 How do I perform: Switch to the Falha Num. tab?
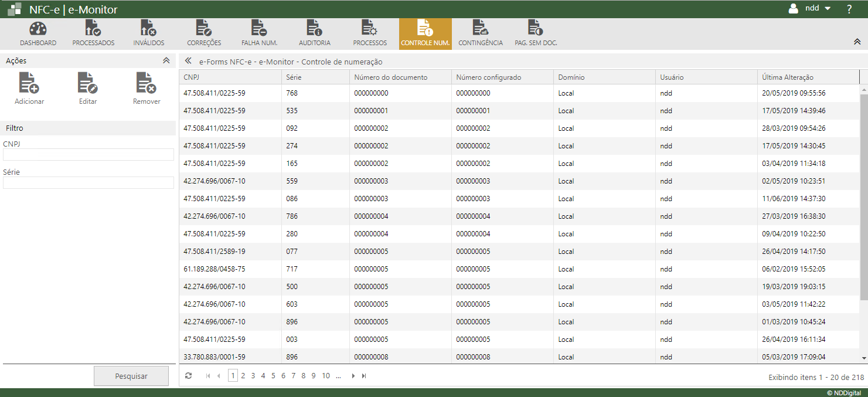259,34
